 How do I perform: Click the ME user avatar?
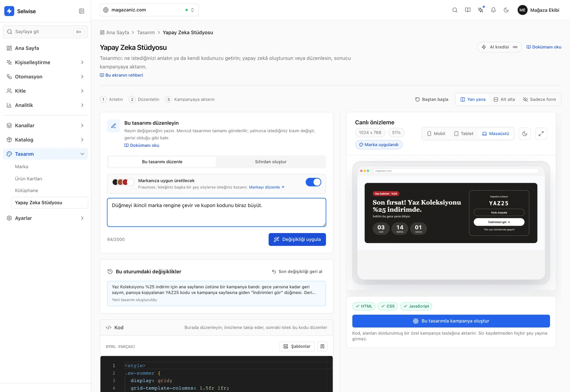(x=522, y=10)
